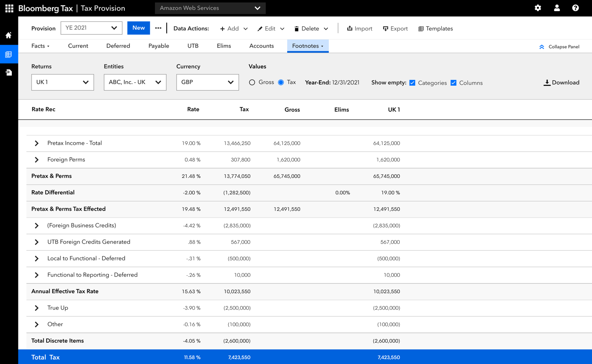
Task: Open the Currency GBP dropdown
Action: click(x=208, y=82)
